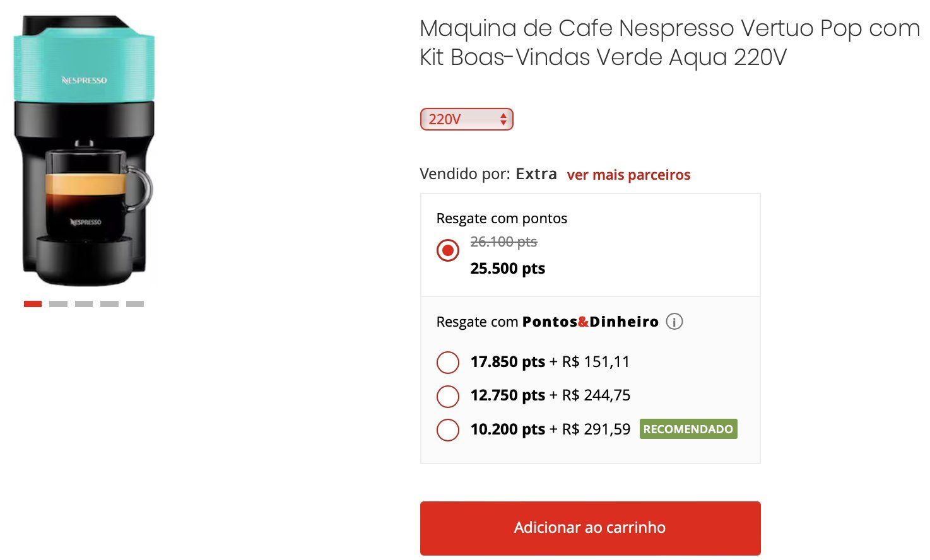Show the second product image indicator

[58, 304]
